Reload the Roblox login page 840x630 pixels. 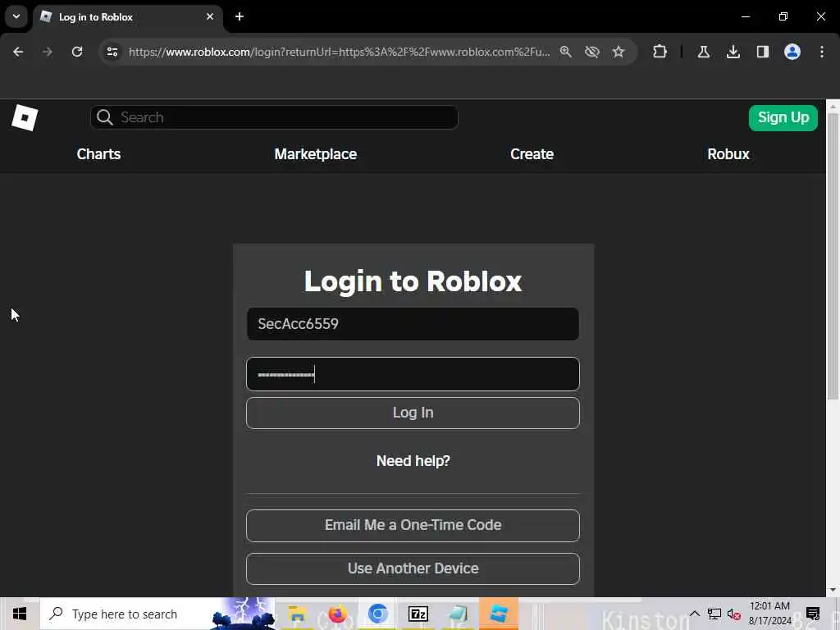(x=77, y=52)
